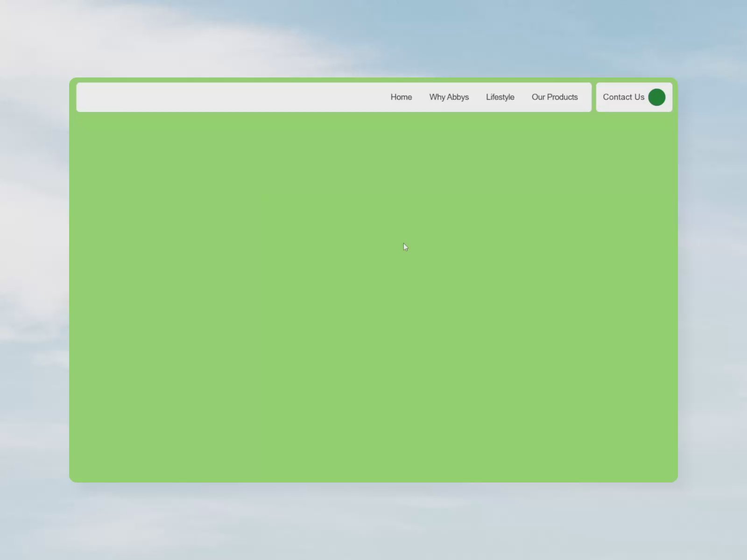Choose Lifestyle from the top menu
This screenshot has height=560, width=747.
pyautogui.click(x=500, y=97)
